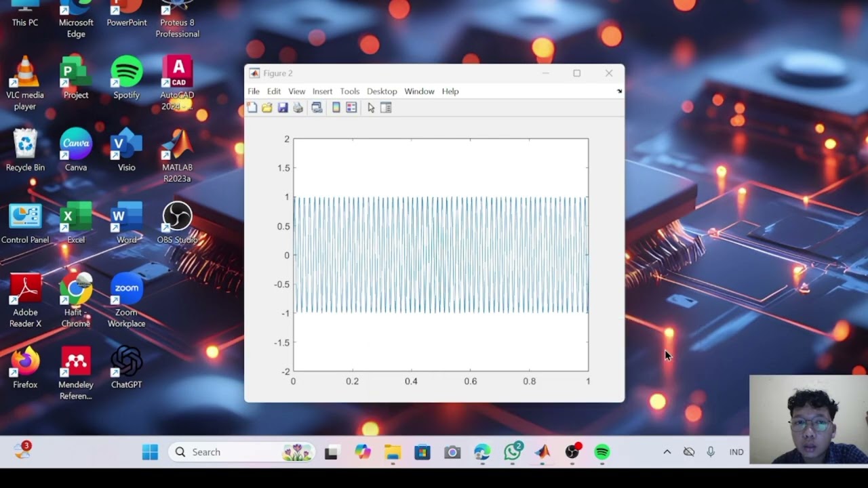
Task: Open the File menu in Figure 2
Action: (254, 91)
